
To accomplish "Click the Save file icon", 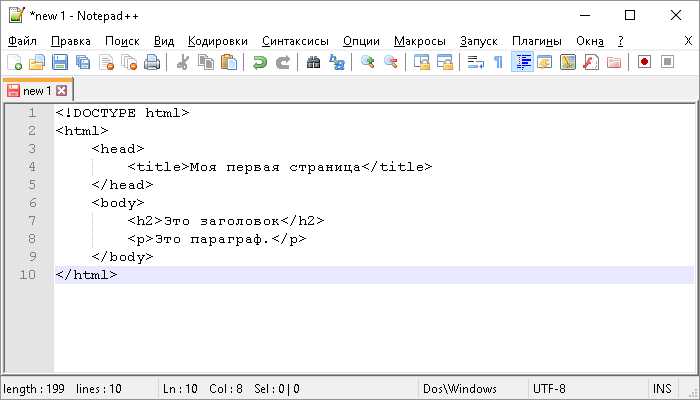I will (60, 62).
